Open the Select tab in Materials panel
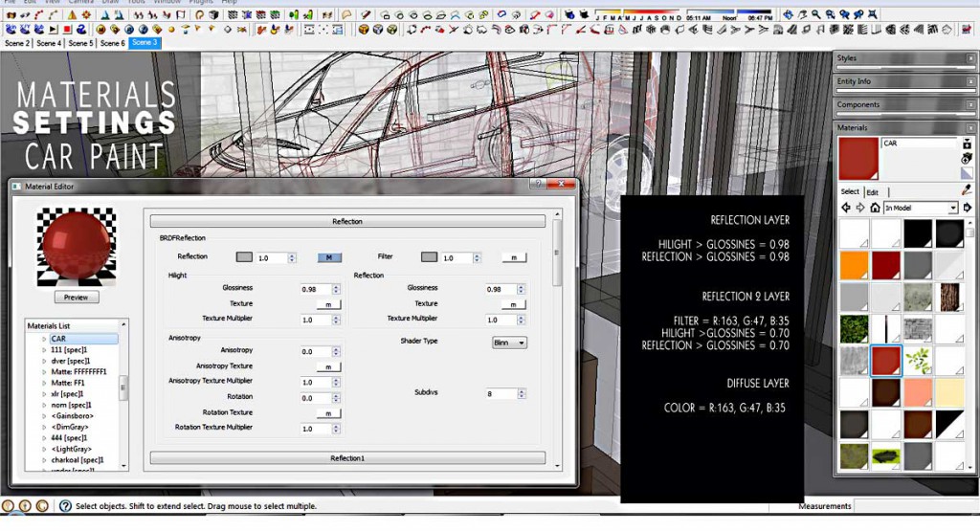Image resolution: width=980 pixels, height=531 pixels. (850, 191)
